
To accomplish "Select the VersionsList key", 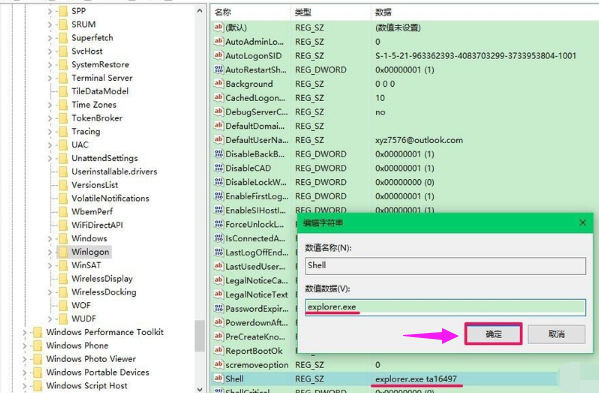I will pyautogui.click(x=95, y=185).
